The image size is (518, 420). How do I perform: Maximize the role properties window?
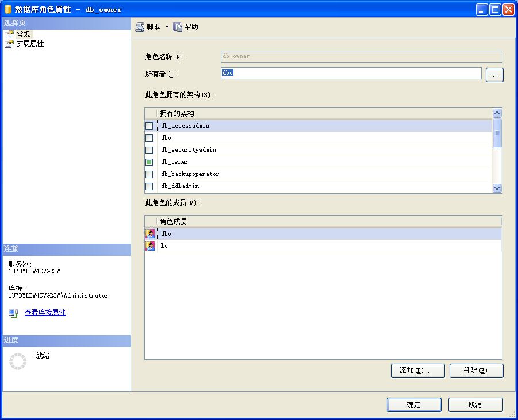point(495,10)
